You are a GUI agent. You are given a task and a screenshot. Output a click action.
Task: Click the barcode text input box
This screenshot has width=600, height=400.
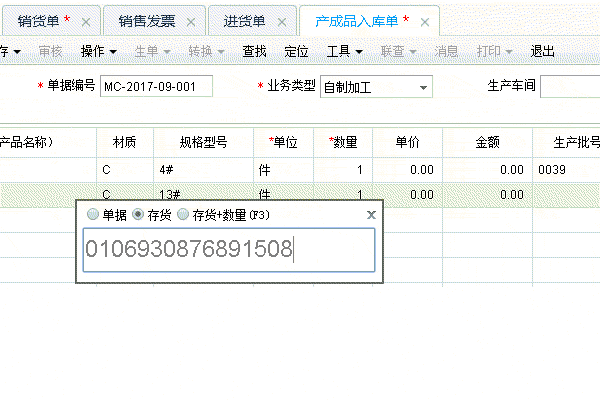click(229, 250)
